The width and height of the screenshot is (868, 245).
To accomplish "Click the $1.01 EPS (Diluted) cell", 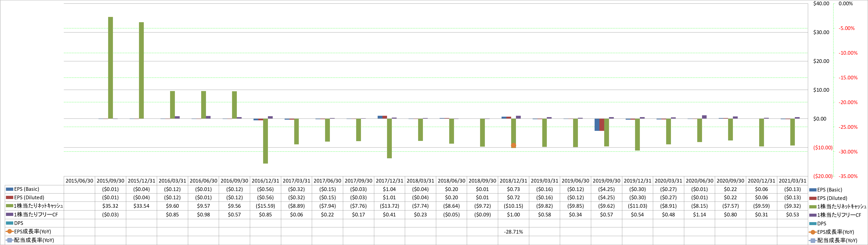I will (390, 197).
